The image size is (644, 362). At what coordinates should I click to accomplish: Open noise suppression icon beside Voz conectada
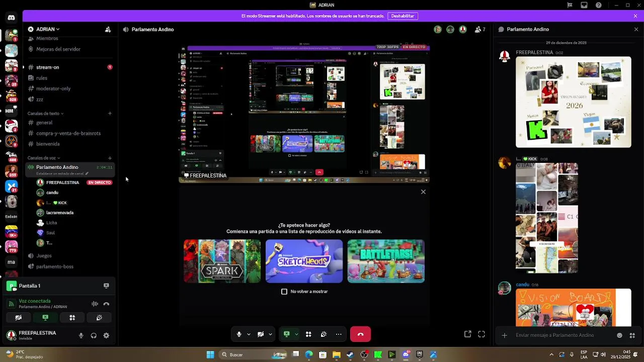pos(95,304)
